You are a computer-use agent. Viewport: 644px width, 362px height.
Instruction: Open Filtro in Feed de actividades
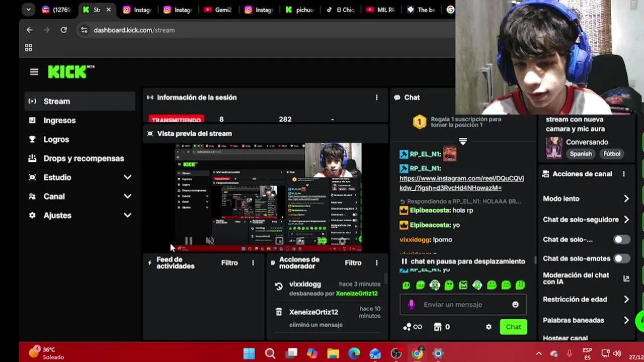229,262
